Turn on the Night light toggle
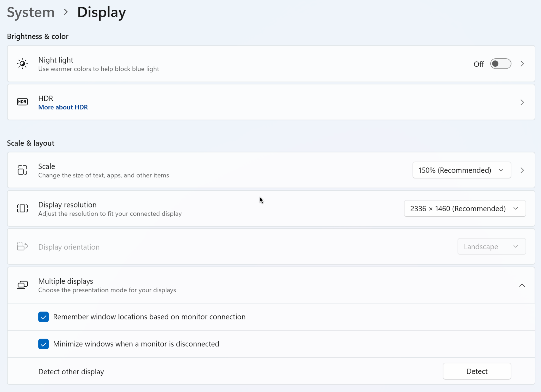The image size is (541, 392). click(x=500, y=64)
